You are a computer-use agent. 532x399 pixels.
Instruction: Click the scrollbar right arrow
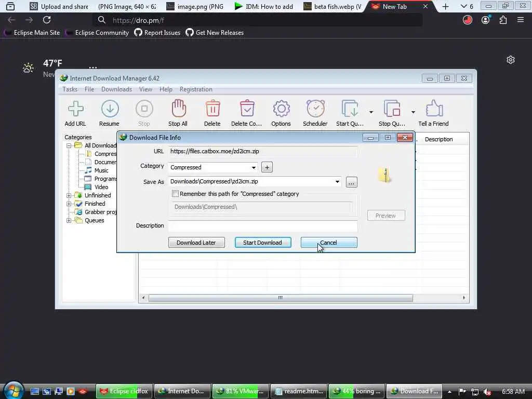(x=464, y=298)
